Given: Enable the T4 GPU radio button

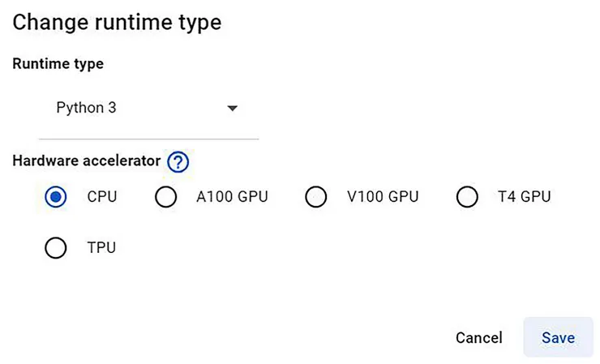Looking at the screenshot, I should (467, 197).
